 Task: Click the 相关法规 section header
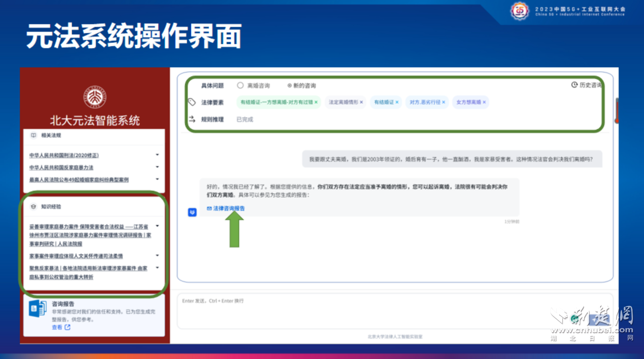(x=51, y=136)
